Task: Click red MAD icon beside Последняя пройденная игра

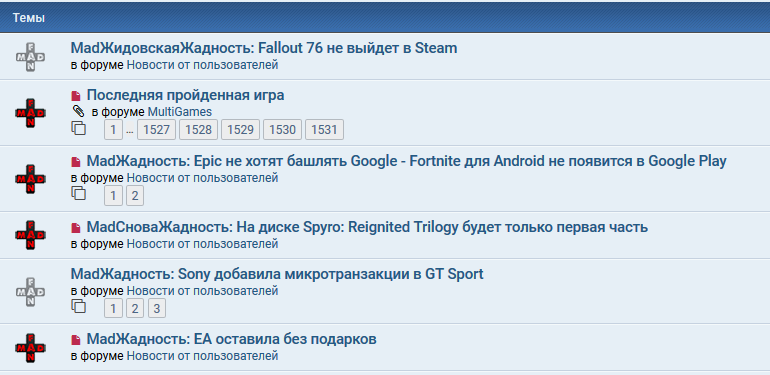Action: tap(30, 113)
